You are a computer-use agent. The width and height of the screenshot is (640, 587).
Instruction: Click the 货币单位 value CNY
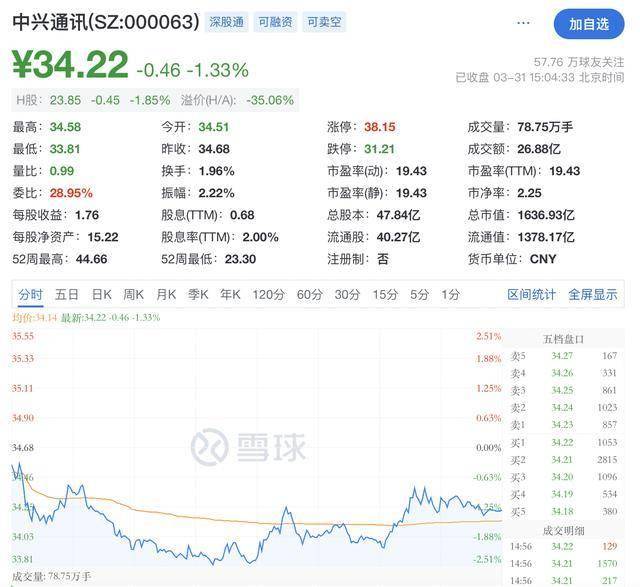pos(543,259)
